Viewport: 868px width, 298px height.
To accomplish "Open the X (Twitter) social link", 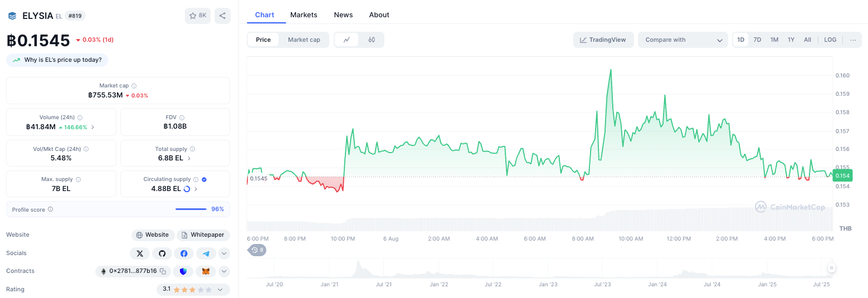I will click(x=140, y=253).
